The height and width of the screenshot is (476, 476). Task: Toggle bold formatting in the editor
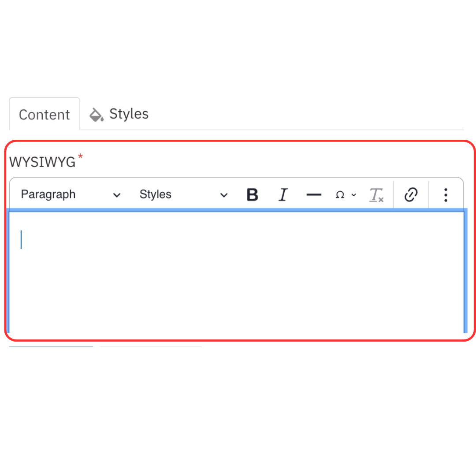point(252,195)
